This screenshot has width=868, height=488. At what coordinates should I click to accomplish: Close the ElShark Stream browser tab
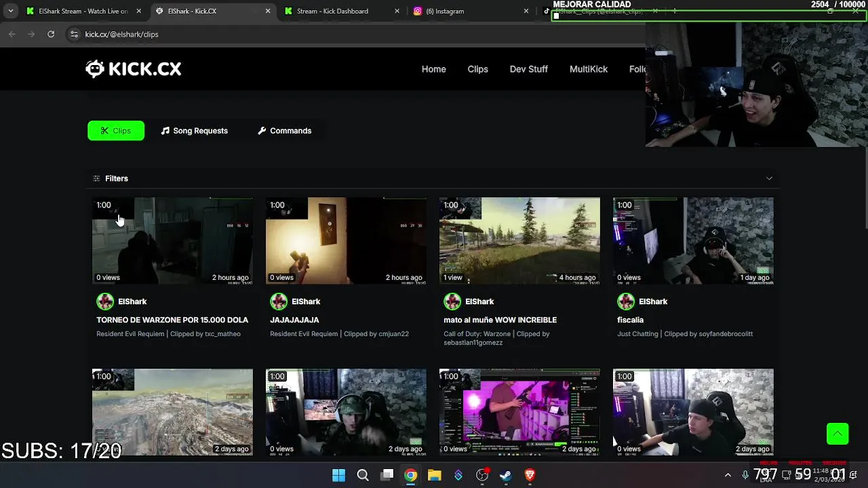[139, 11]
